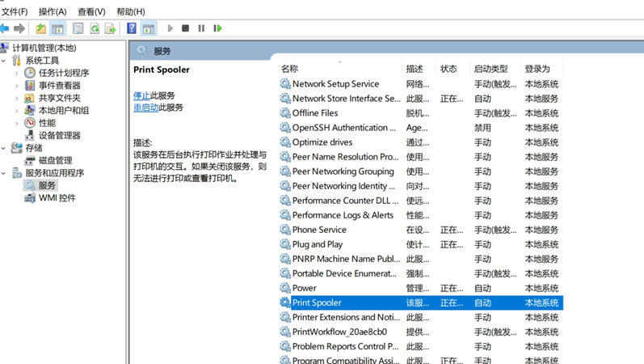Click the blue help question-mark icon
Screen dimensions: 644x364
pos(132,28)
